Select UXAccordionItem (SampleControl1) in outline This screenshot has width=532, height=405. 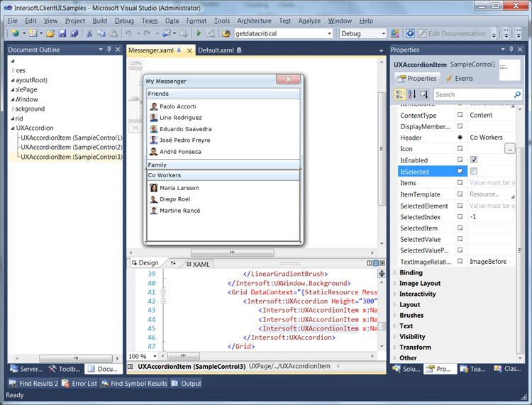pyautogui.click(x=71, y=138)
